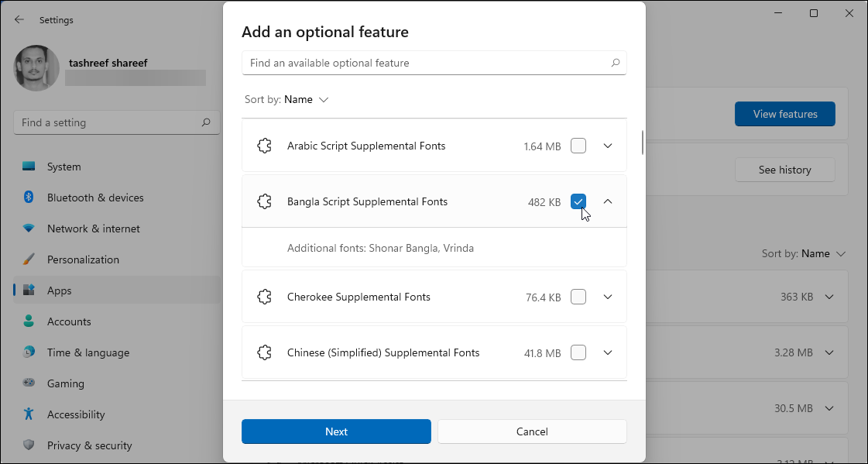Tick the Cherokee Supplemental Fonts checkbox

coord(578,297)
